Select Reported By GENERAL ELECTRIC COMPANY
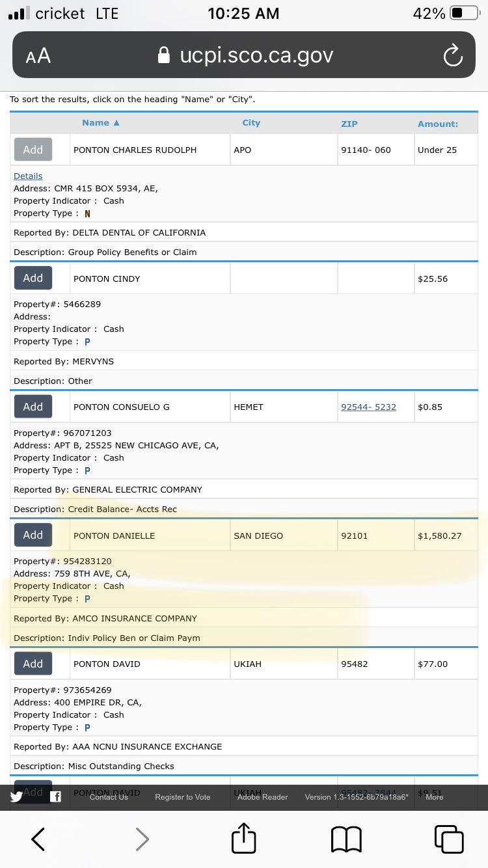488x868 pixels. pos(108,489)
